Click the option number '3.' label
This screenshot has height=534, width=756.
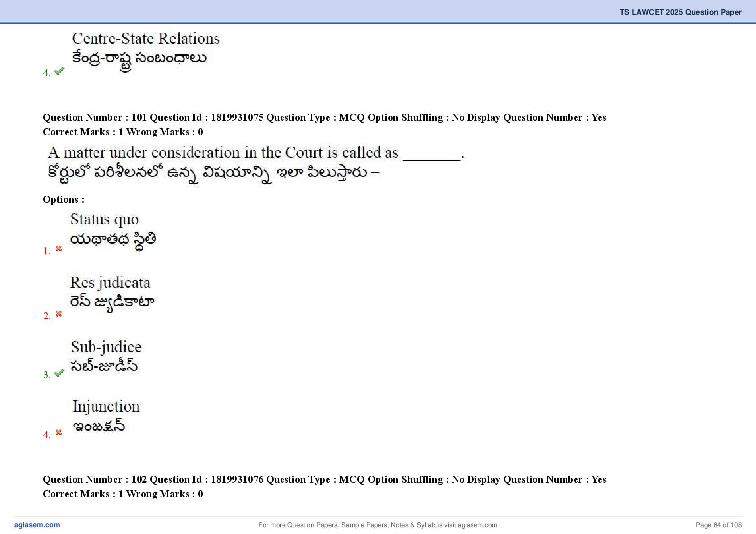coord(47,375)
